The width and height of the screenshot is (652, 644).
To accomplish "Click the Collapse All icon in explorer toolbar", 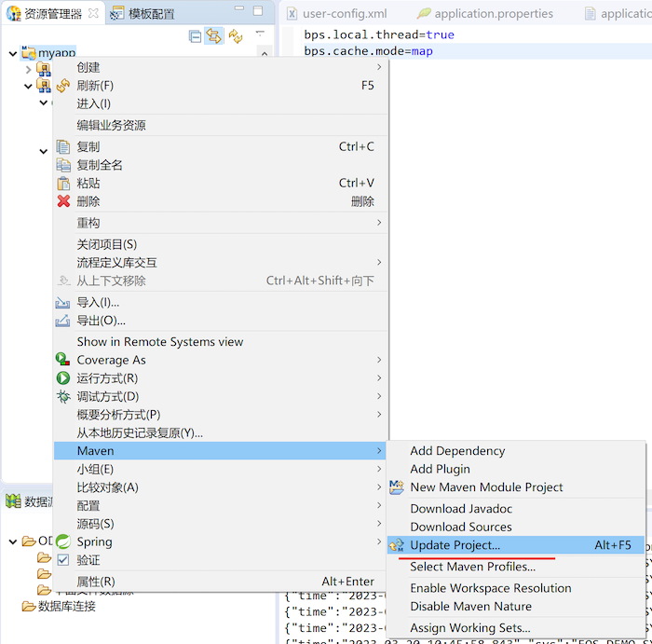I will click(x=195, y=36).
